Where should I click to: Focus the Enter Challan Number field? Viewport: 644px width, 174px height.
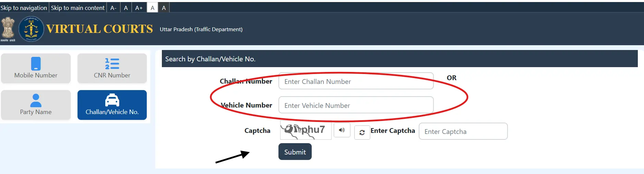(x=356, y=82)
